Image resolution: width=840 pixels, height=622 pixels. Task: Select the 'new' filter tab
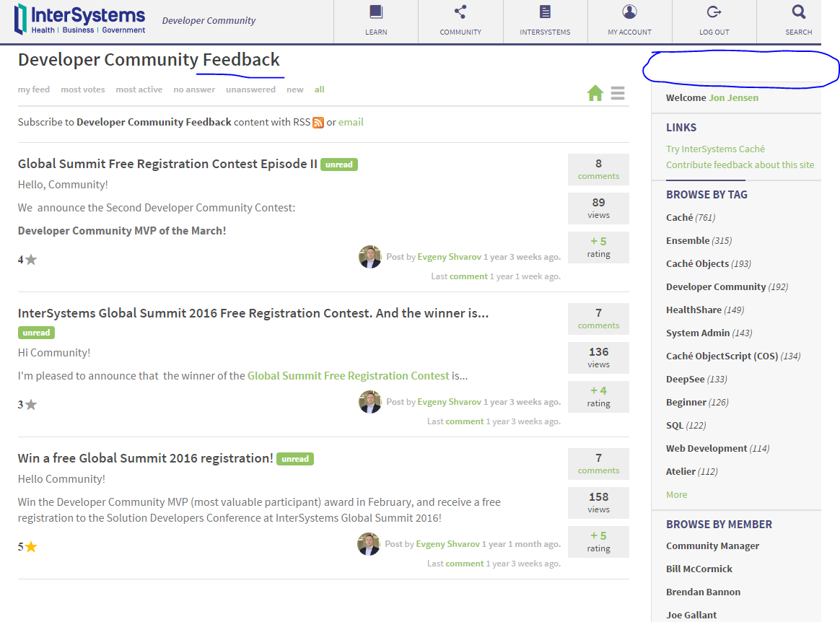coord(295,89)
